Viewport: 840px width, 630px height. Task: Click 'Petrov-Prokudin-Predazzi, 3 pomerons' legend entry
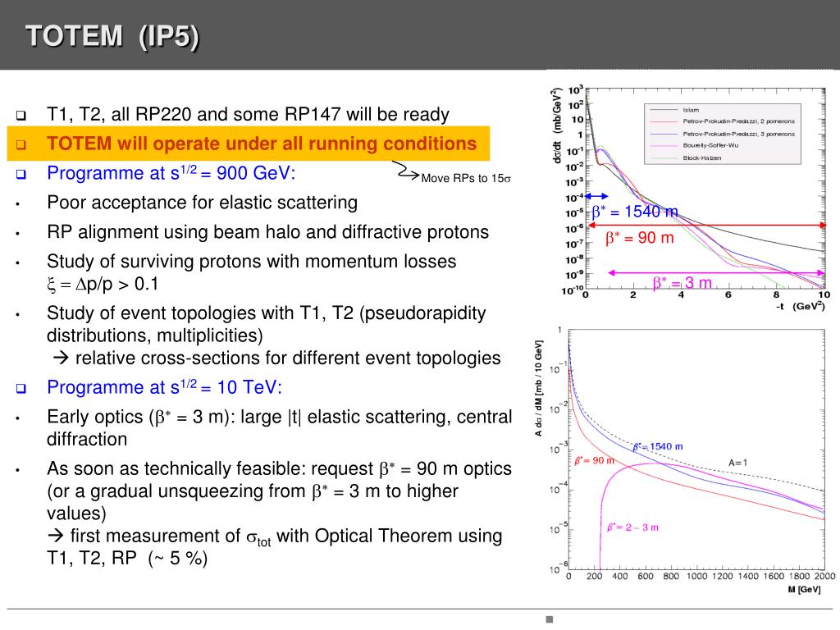click(x=738, y=134)
